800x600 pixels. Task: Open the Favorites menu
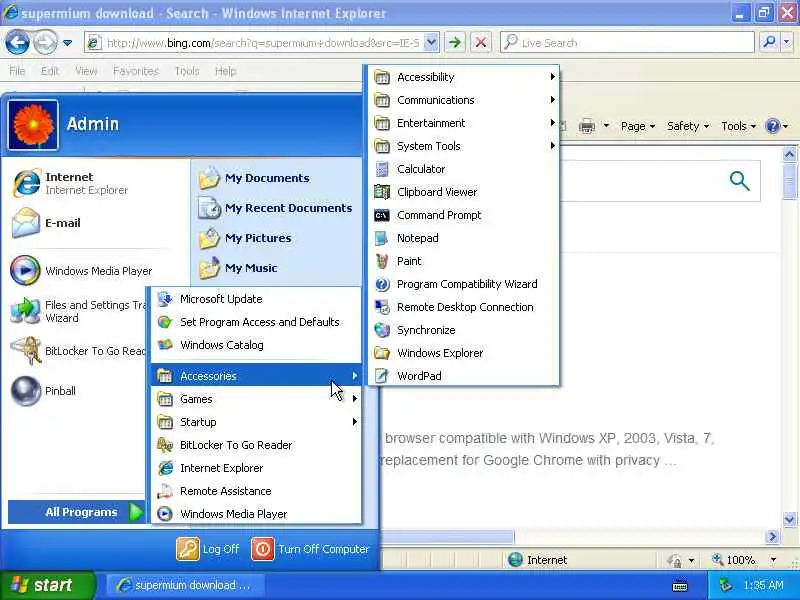[136, 71]
